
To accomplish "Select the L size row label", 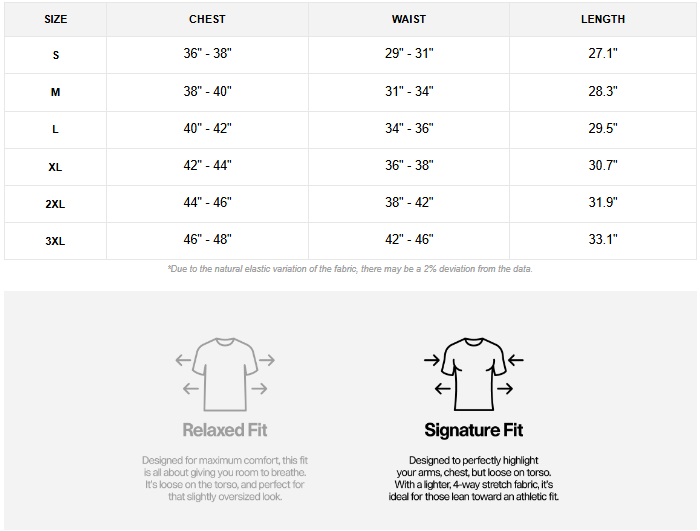I will [56, 129].
